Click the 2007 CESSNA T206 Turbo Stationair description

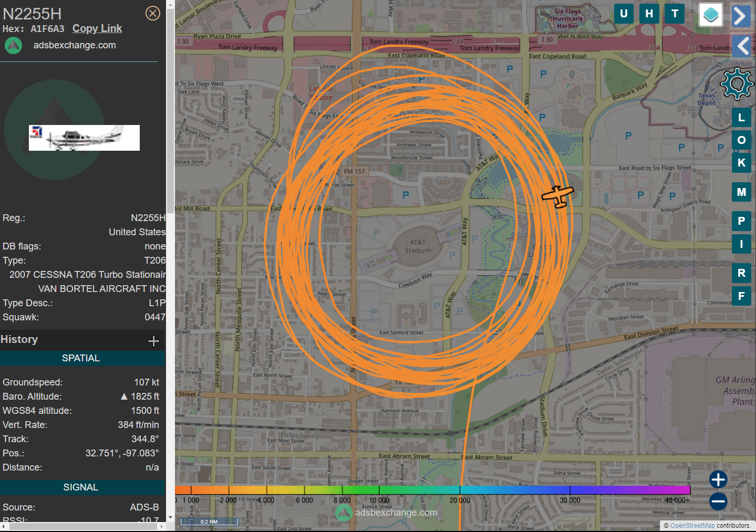(87, 275)
